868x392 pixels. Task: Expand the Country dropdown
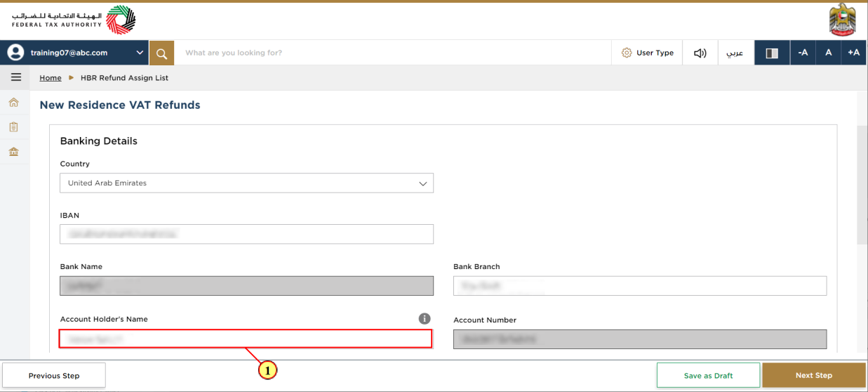(246, 183)
